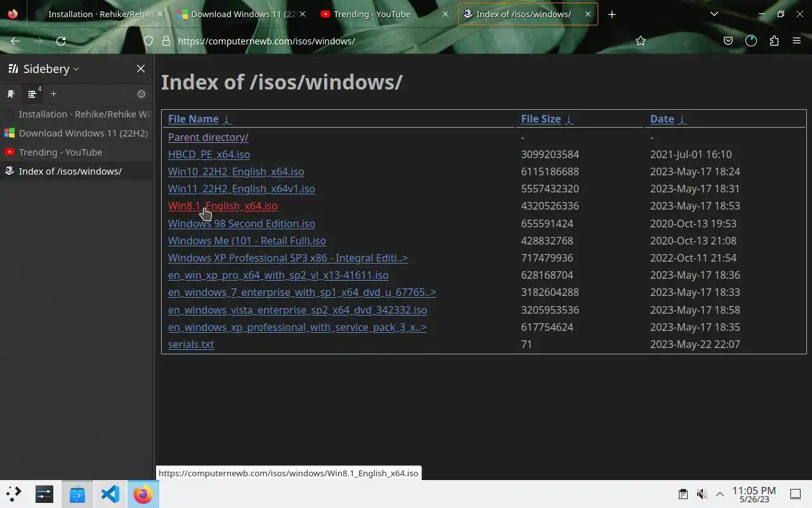Select Sidebery tabs panel icon
The image size is (812, 508).
32,94
